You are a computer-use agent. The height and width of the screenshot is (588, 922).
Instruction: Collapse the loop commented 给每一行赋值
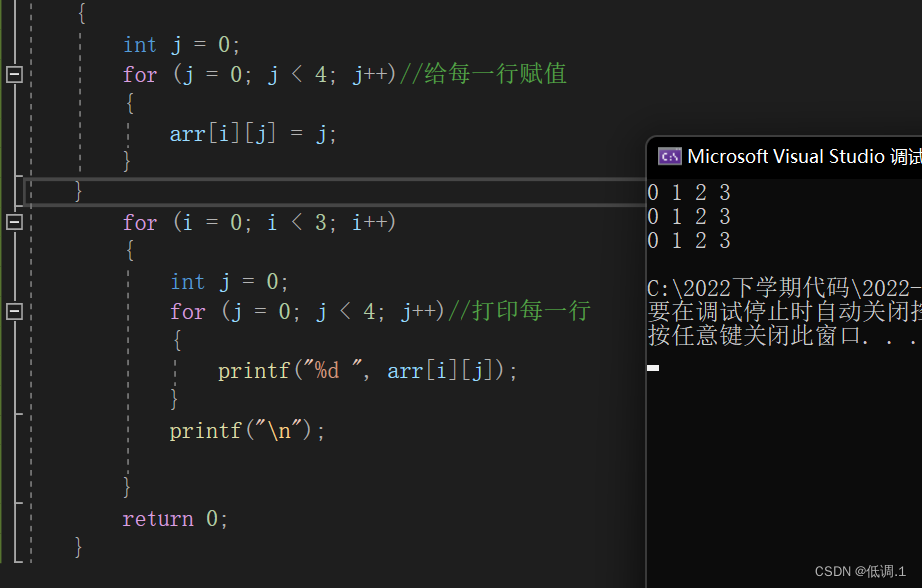(14, 74)
